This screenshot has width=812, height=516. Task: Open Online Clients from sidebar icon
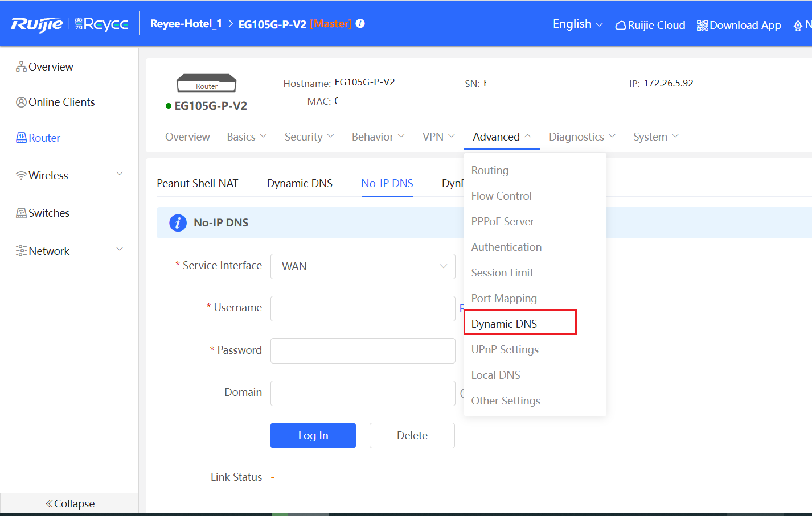21,102
